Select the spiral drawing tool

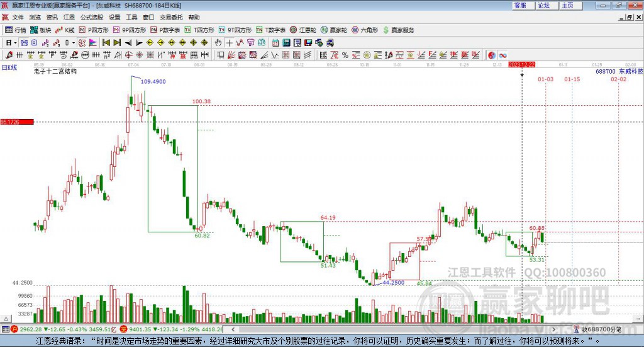(64, 55)
